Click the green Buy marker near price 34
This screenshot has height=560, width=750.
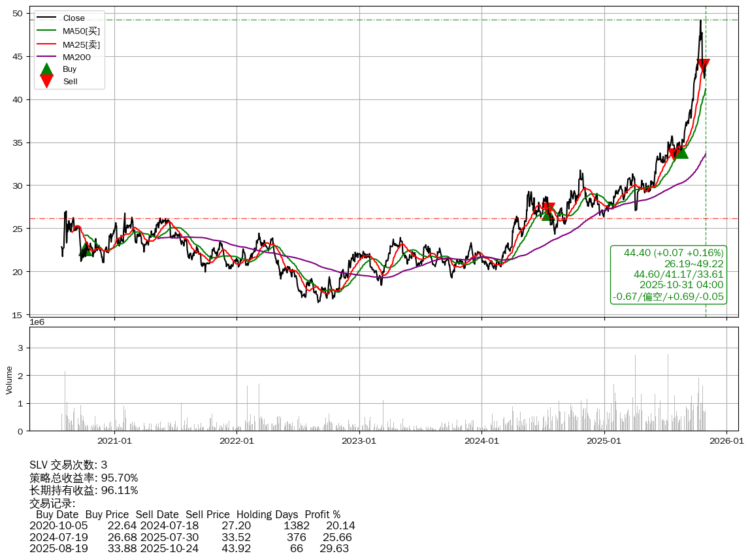[681, 152]
